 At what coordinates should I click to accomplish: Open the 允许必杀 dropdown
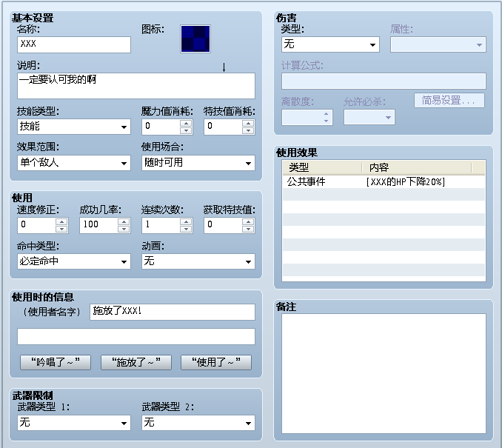369,117
